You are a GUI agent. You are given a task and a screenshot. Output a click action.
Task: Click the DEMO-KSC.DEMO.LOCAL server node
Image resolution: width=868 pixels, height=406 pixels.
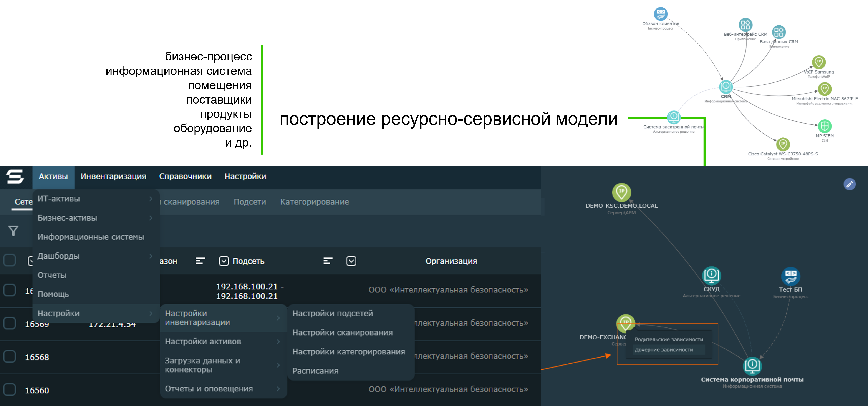tap(621, 192)
